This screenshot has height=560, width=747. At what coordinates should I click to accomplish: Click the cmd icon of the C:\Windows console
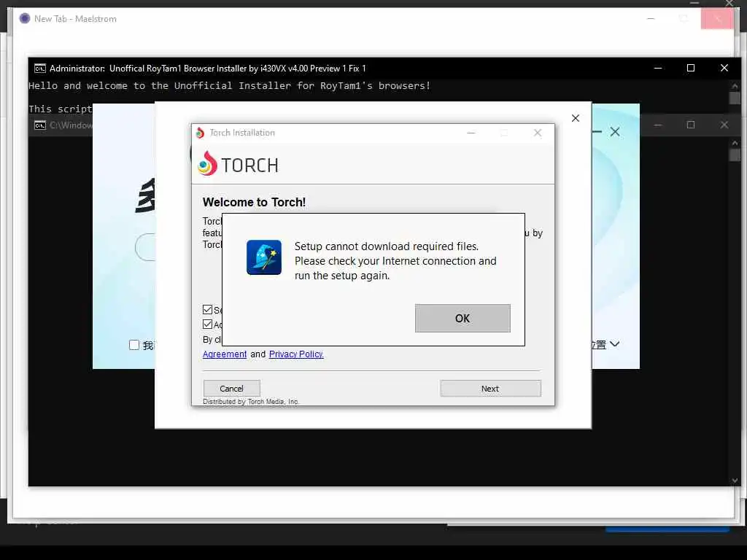[x=40, y=125]
